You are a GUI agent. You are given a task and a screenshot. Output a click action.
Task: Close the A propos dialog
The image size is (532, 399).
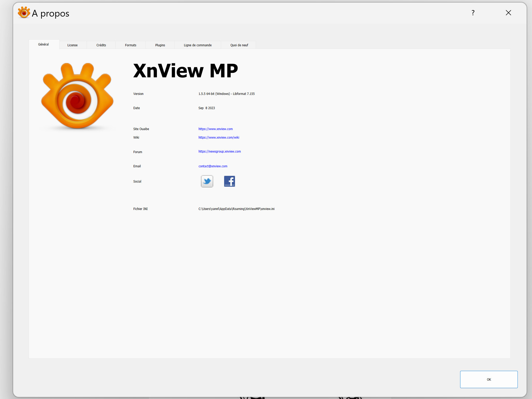point(508,13)
